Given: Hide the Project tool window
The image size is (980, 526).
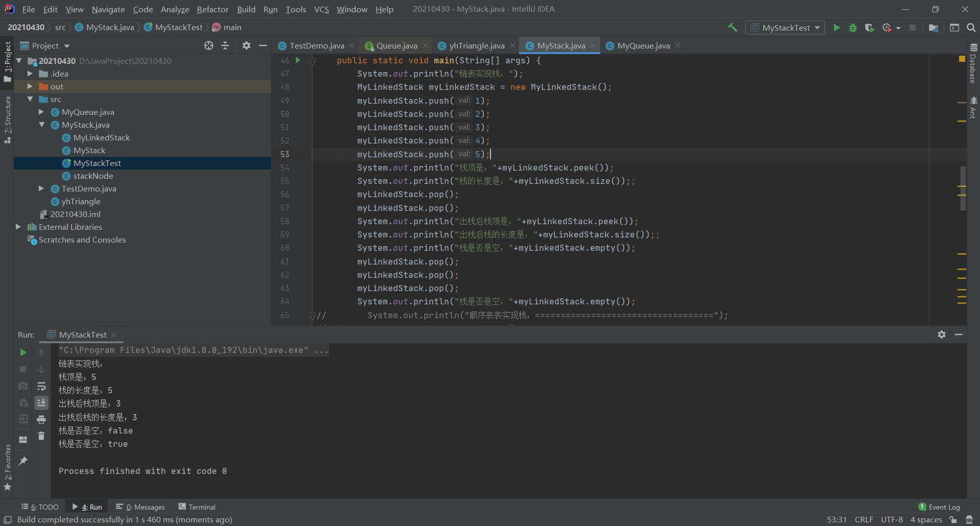Looking at the screenshot, I should pos(263,45).
